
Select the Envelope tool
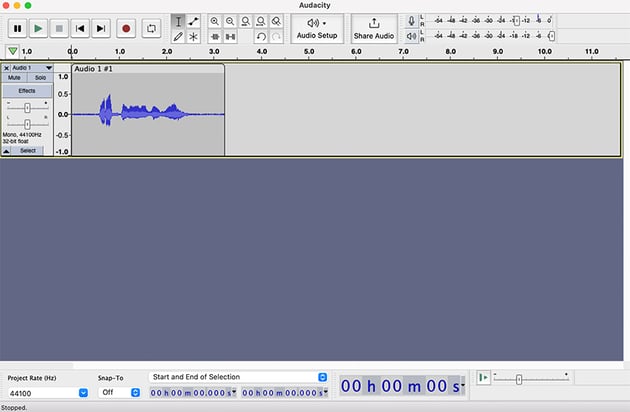[x=193, y=21]
